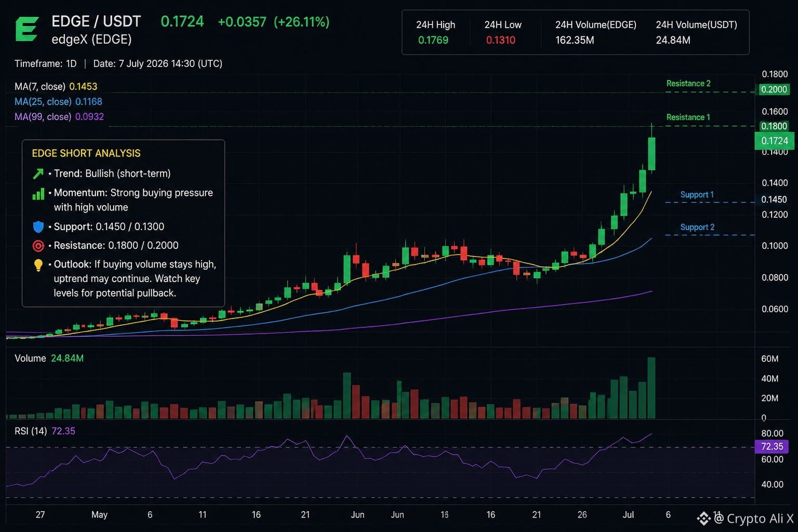Image resolution: width=798 pixels, height=532 pixels.
Task: Click the 0.1724 current price tag
Action: tap(774, 141)
